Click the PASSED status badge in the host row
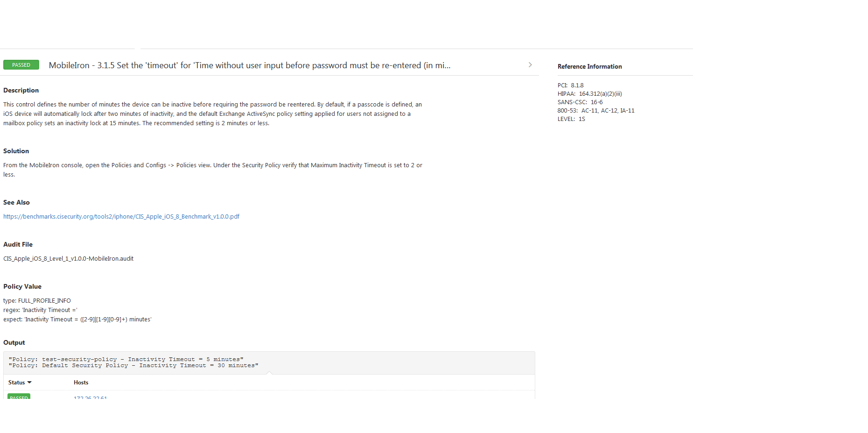This screenshot has width=868, height=433. tap(19, 397)
